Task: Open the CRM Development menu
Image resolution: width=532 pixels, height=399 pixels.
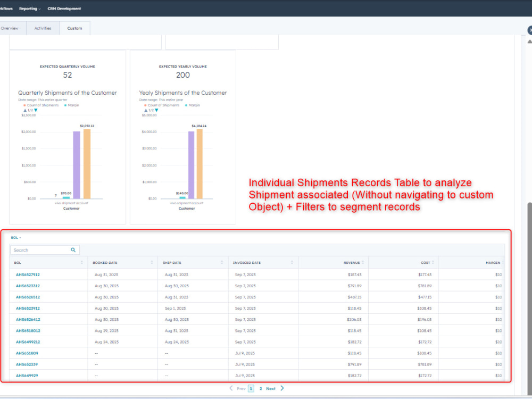Action: click(64, 9)
